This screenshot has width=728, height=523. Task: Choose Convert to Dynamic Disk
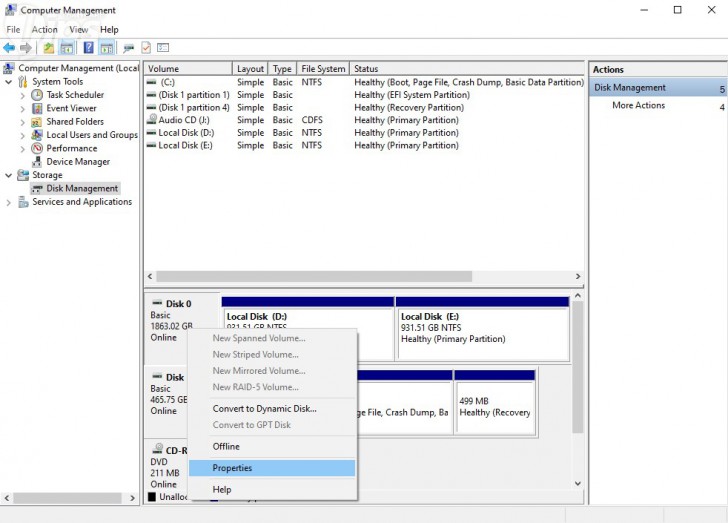(x=272, y=409)
